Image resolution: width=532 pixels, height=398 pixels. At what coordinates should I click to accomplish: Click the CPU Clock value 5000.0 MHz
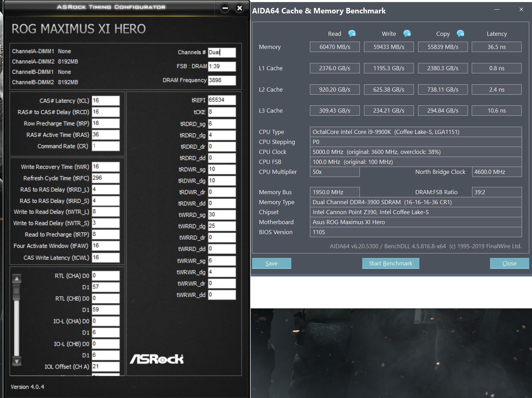pyautogui.click(x=416, y=152)
